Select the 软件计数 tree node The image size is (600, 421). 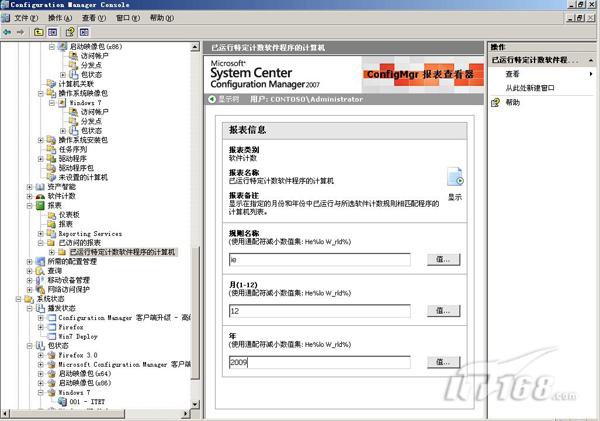coord(61,196)
